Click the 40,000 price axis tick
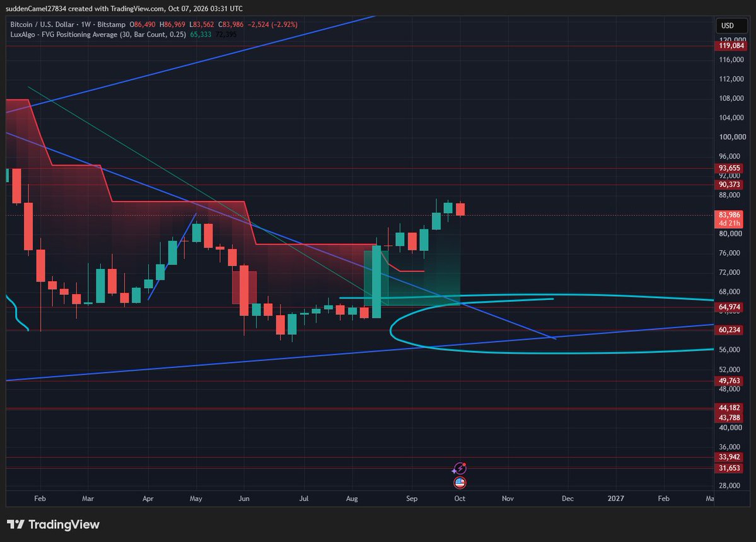 730,427
